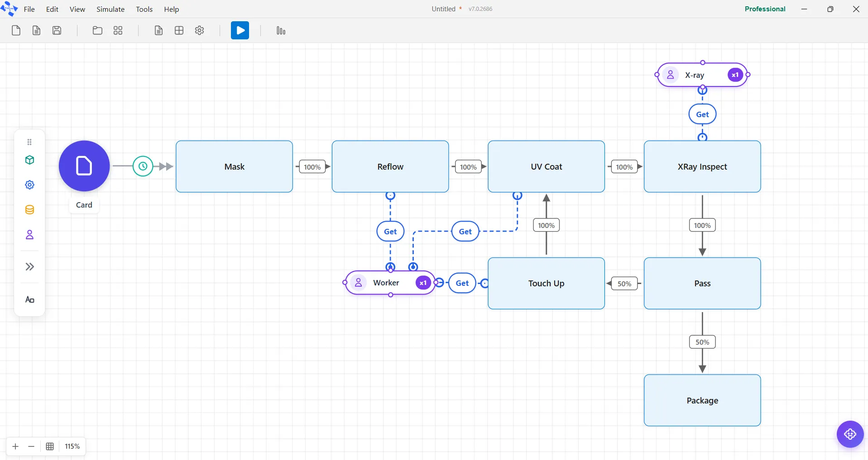Open the report document icon
The width and height of the screenshot is (868, 460).
(x=158, y=30)
